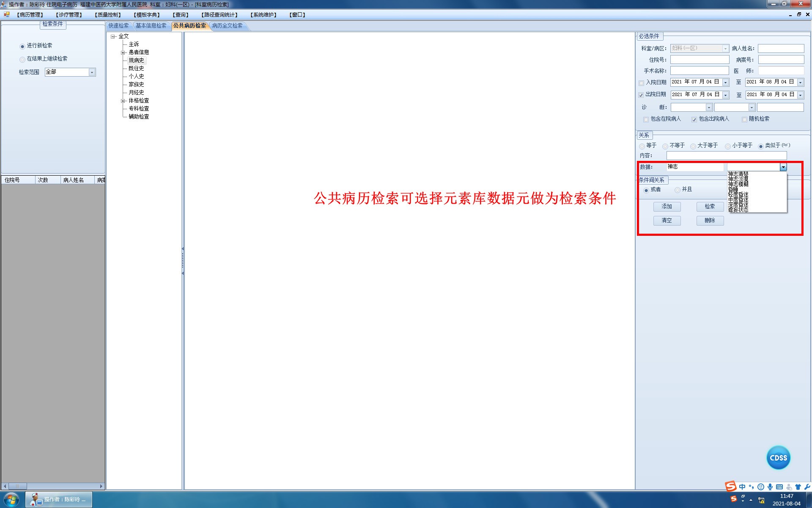Open Sogou emoji smiley icon
Viewport: 812px width, 508px height.
761,487
